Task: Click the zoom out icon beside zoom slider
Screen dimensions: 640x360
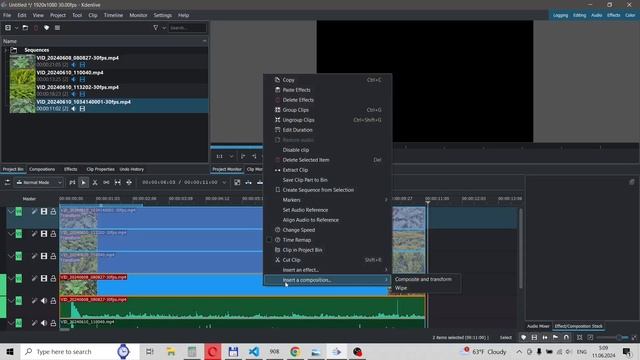Action: 590,338
